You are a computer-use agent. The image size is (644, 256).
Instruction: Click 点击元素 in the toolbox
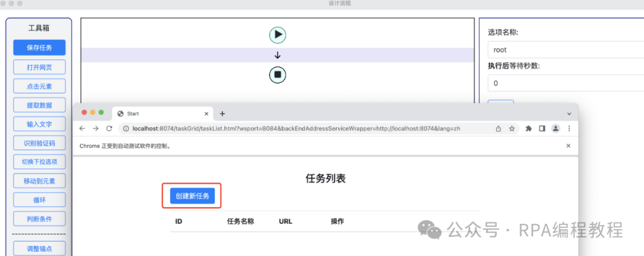(39, 87)
